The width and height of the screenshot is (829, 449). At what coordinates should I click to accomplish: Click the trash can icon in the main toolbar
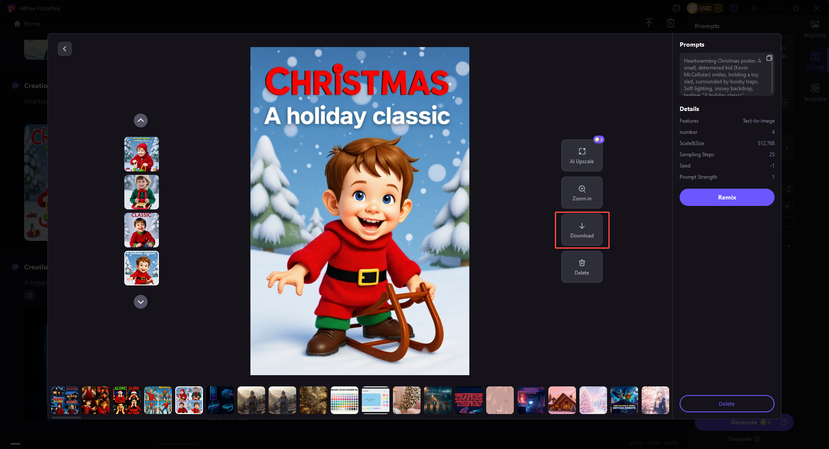[670, 23]
